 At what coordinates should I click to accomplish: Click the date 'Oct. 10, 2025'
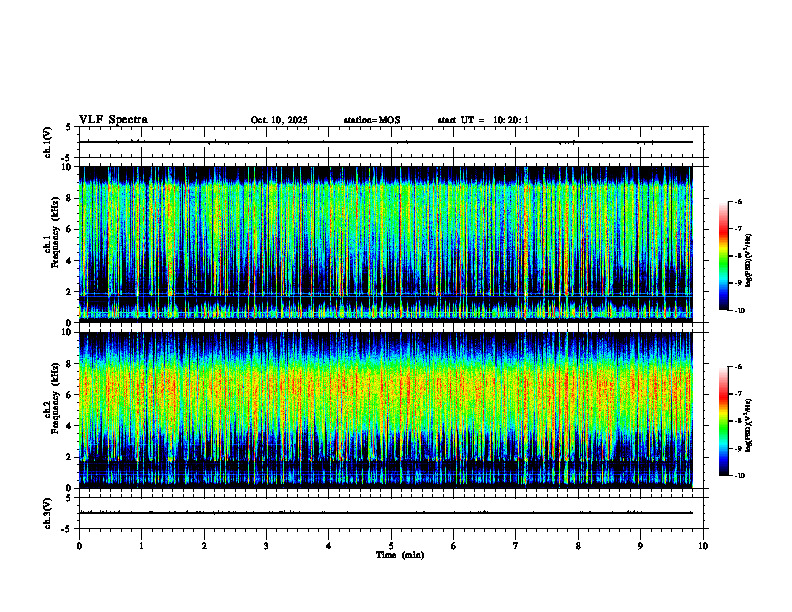point(279,120)
